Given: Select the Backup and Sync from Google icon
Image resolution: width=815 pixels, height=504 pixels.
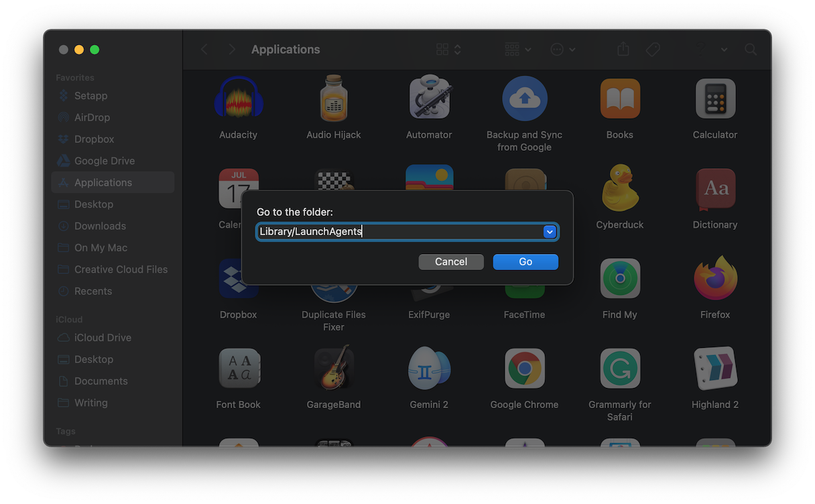Looking at the screenshot, I should coord(525,99).
